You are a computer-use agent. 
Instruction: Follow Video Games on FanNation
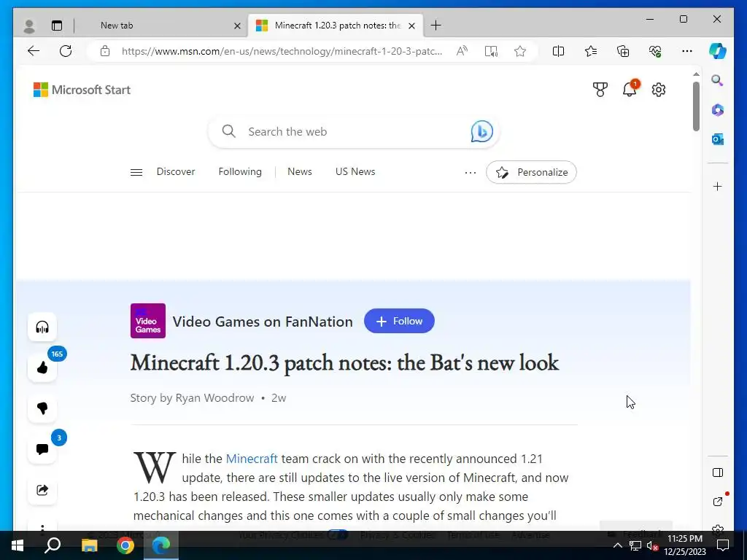point(399,321)
